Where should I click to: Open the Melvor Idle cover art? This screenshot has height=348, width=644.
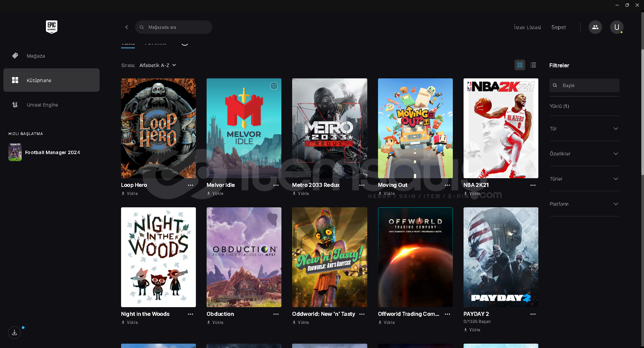pyautogui.click(x=244, y=128)
